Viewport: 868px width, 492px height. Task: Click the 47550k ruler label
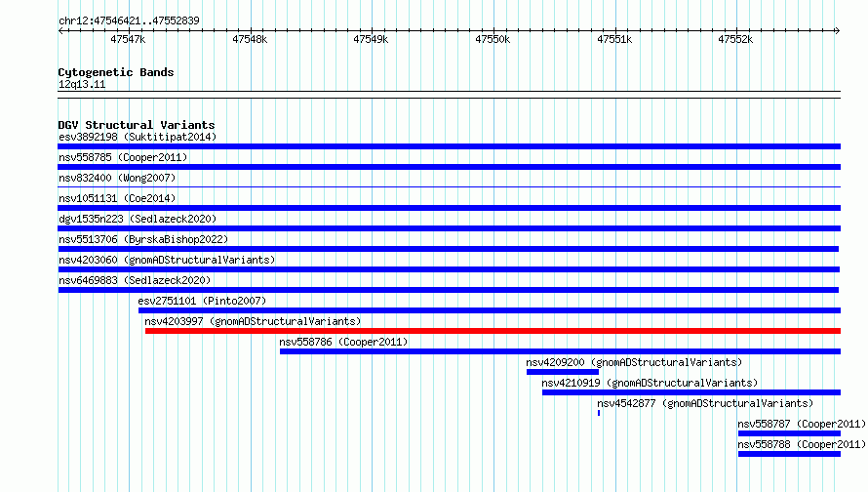point(493,39)
